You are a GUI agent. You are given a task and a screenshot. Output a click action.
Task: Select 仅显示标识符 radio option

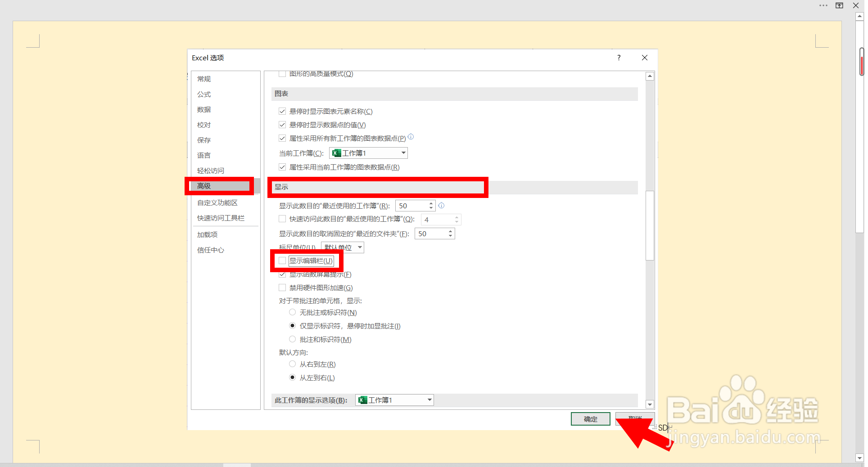point(293,326)
